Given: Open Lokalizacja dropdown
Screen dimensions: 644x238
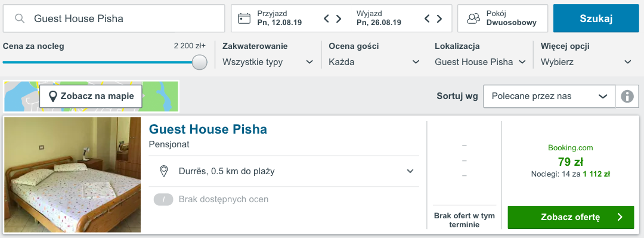Looking at the screenshot, I should coord(481,63).
